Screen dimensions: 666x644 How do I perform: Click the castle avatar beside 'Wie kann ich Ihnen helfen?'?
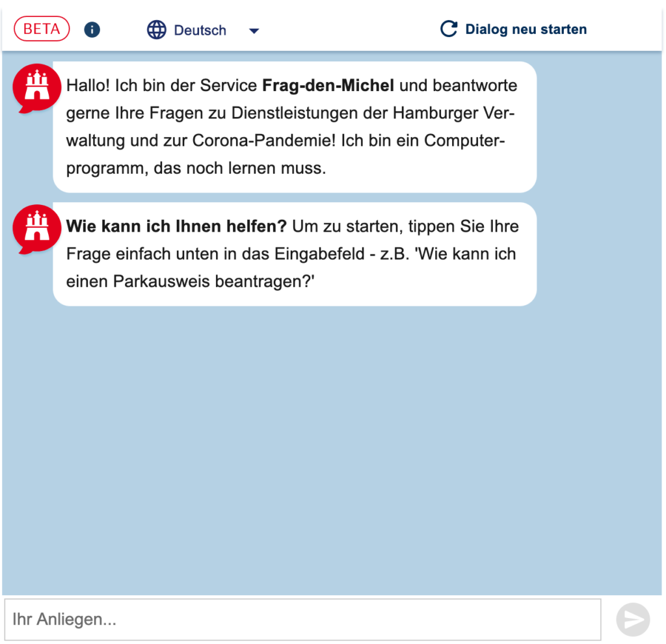tap(36, 230)
